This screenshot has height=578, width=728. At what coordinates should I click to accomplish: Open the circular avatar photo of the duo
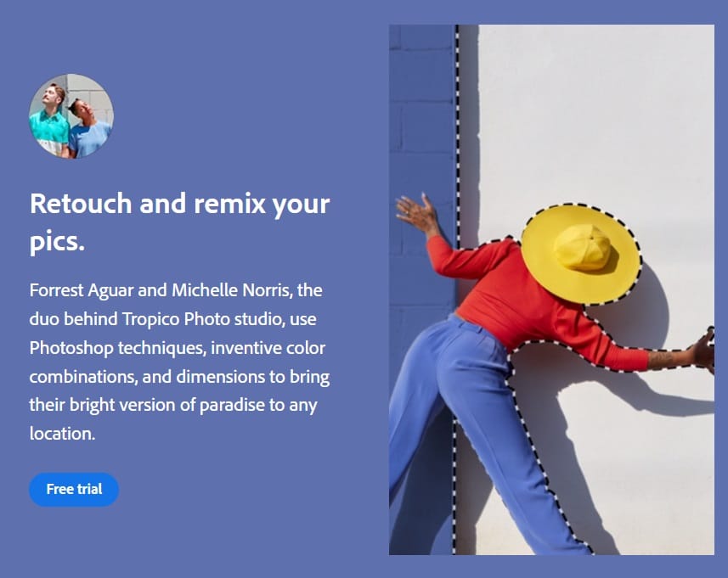tap(71, 115)
